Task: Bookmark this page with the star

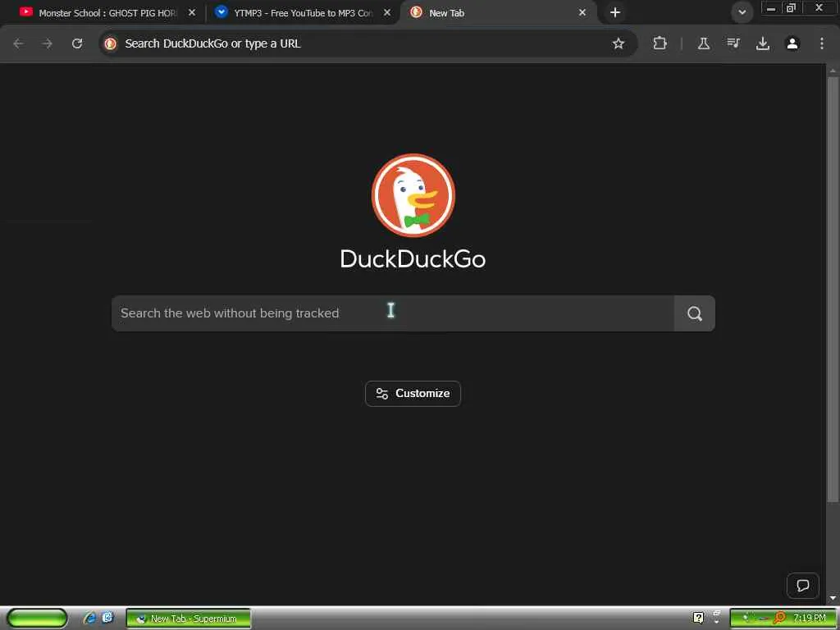Action: pos(619,43)
